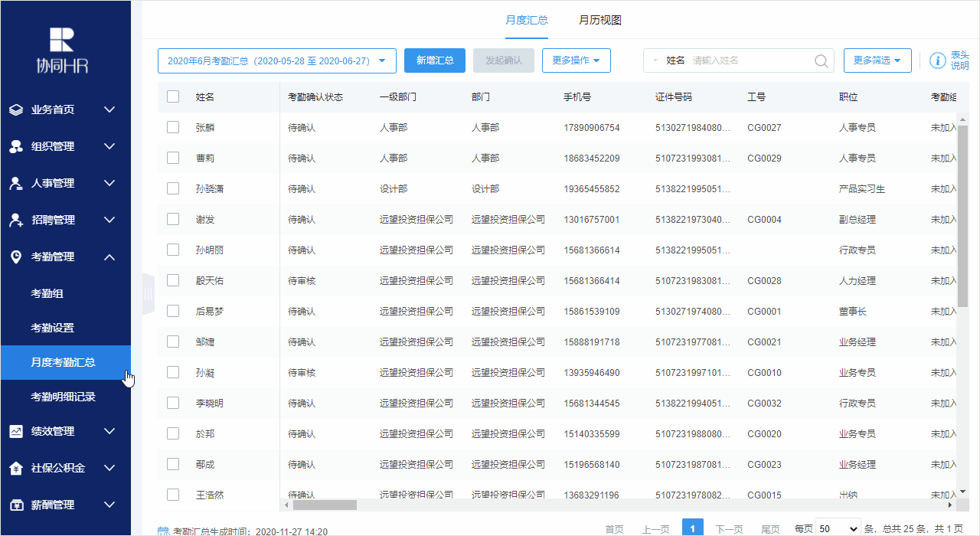The width and height of the screenshot is (980, 536).
Task: Click the 人事管理 person icon
Action: pos(16,183)
